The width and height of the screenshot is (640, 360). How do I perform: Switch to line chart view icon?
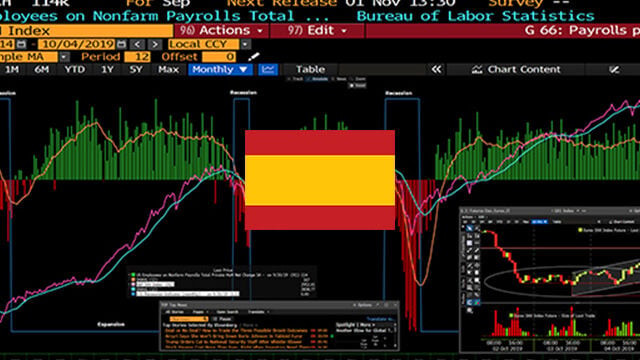pos(268,69)
